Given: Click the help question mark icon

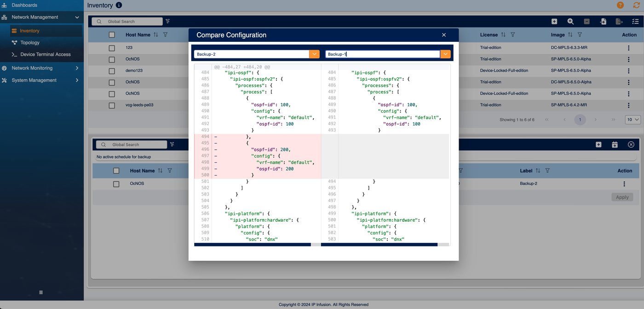Looking at the screenshot, I should point(620,5).
